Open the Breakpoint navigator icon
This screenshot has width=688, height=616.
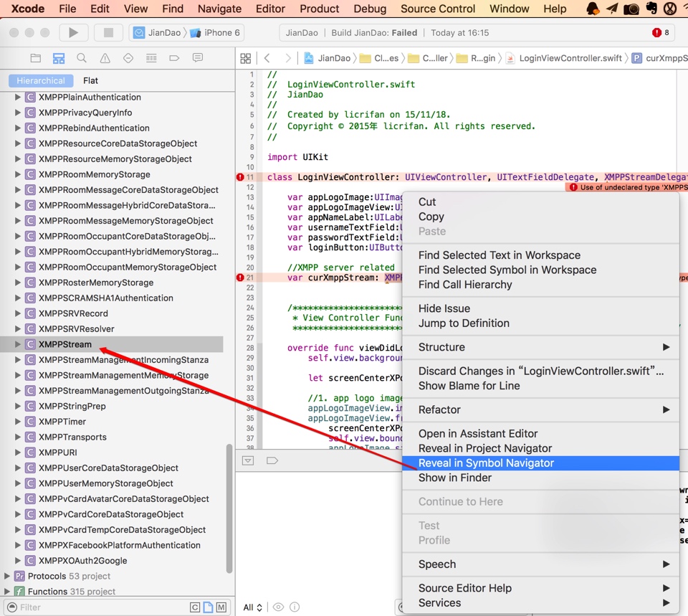174,58
